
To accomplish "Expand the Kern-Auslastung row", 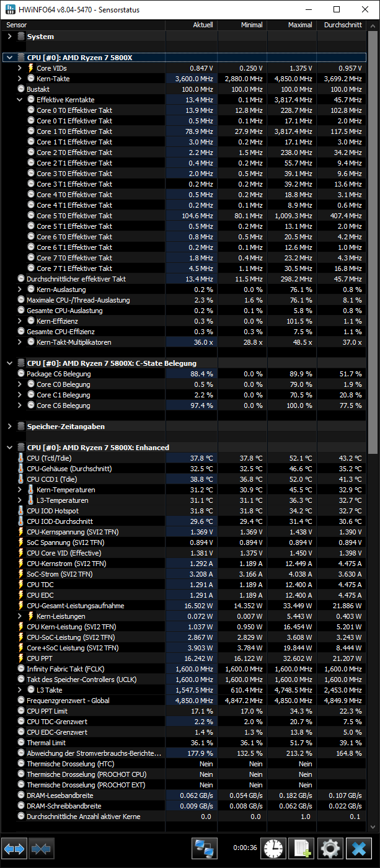I will point(20,290).
